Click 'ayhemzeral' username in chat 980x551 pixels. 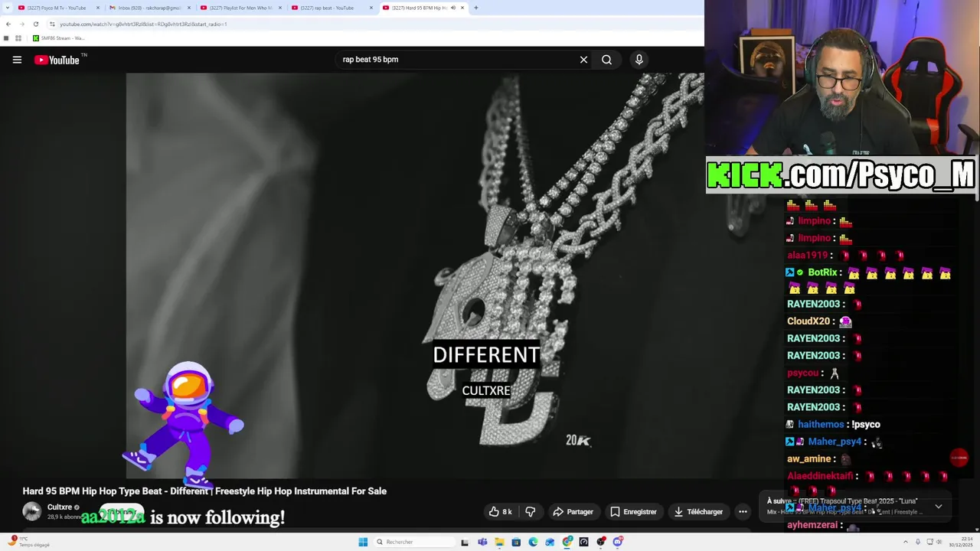pyautogui.click(x=812, y=526)
